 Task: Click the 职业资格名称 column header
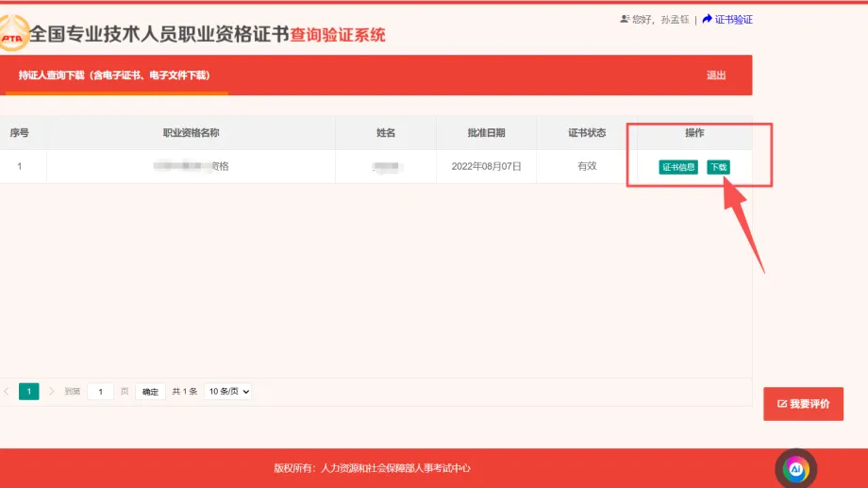pyautogui.click(x=191, y=133)
